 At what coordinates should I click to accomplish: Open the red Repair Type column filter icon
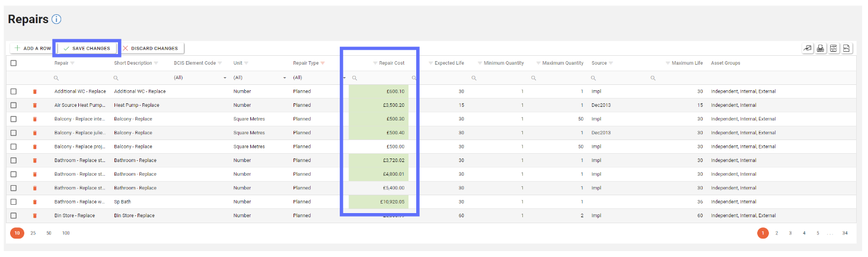coord(323,63)
